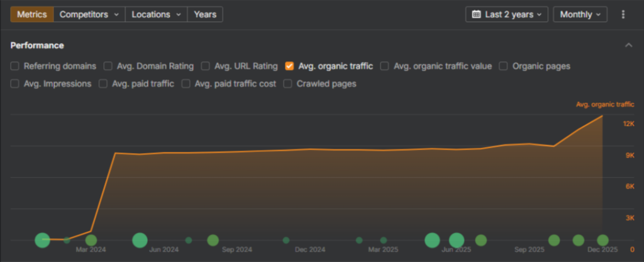Click the chart line peak at Dec 2025

point(602,116)
